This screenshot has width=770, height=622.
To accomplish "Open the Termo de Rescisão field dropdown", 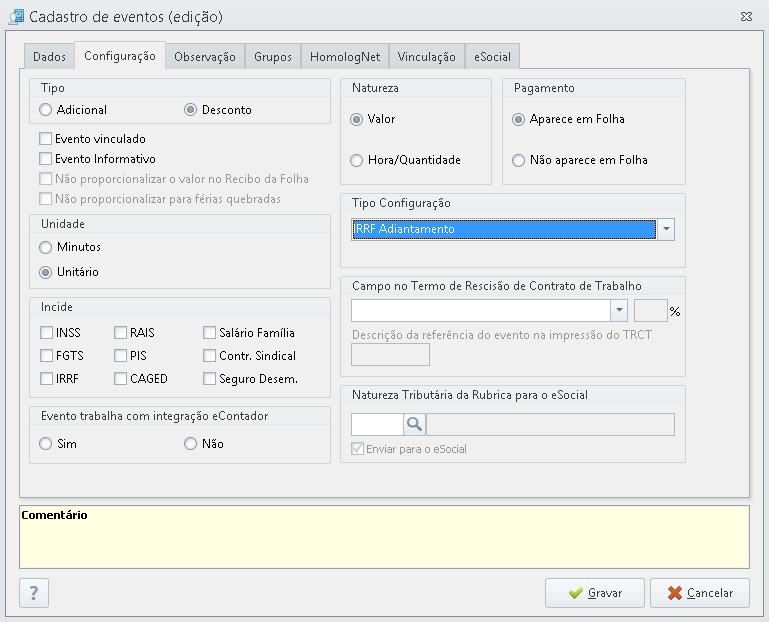I will [619, 310].
